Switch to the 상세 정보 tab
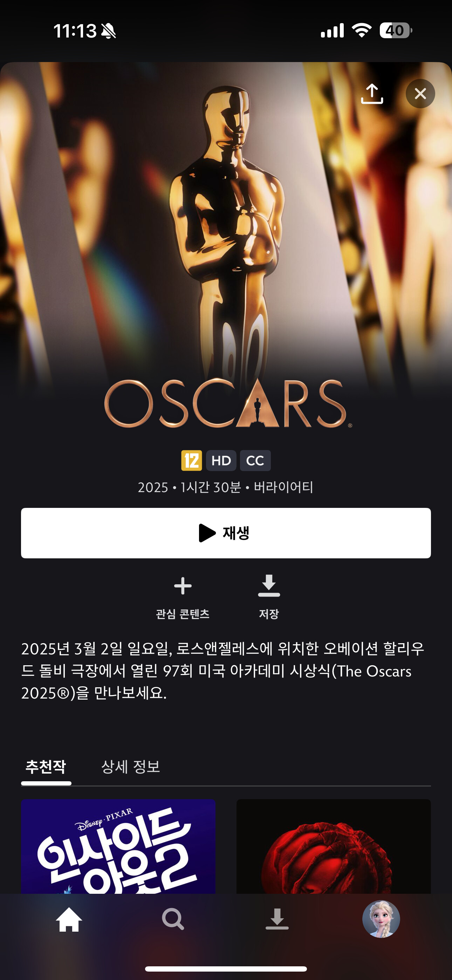452x980 pixels. pyautogui.click(x=130, y=767)
